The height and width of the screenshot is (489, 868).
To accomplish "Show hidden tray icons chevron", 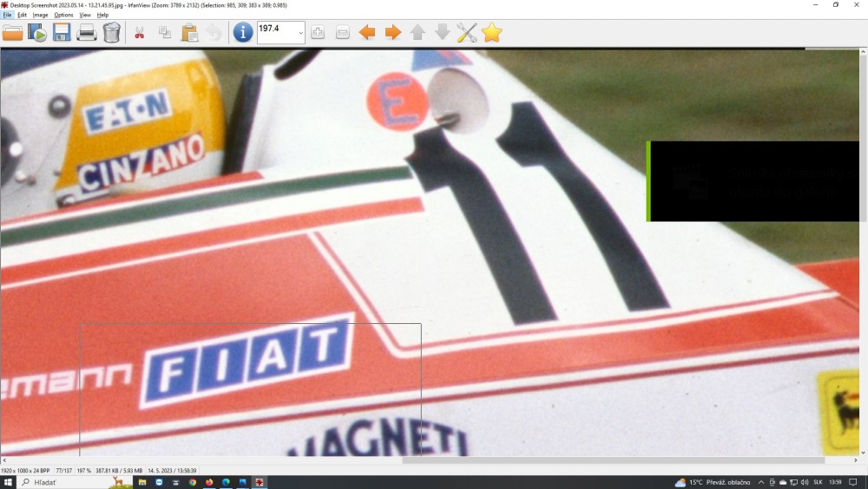I will tap(761, 482).
